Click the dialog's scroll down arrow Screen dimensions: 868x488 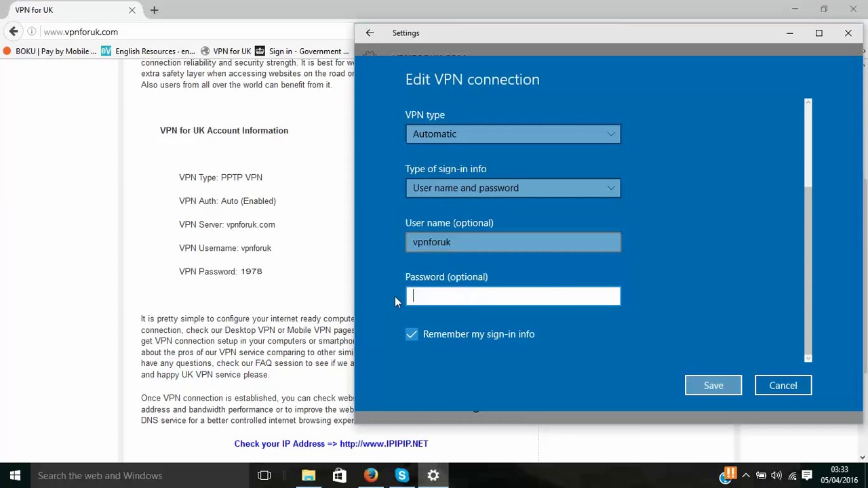pos(808,358)
